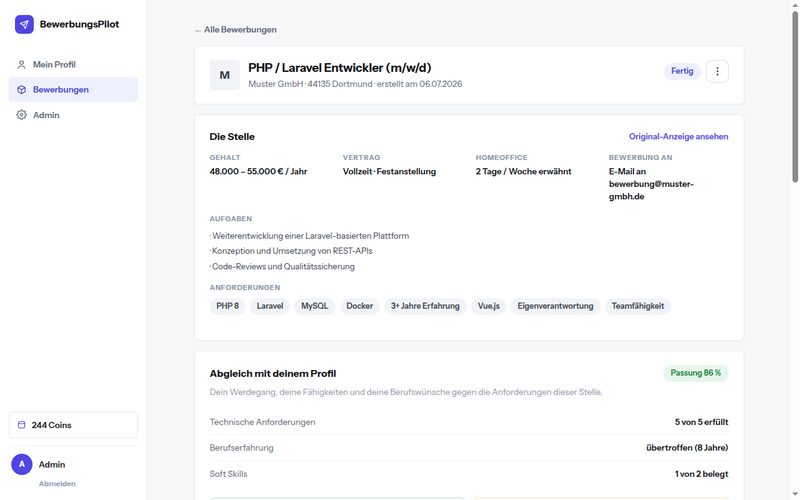The height and width of the screenshot is (500, 800).
Task: Click the 5 von 5 erfüllt value
Action: click(x=702, y=422)
